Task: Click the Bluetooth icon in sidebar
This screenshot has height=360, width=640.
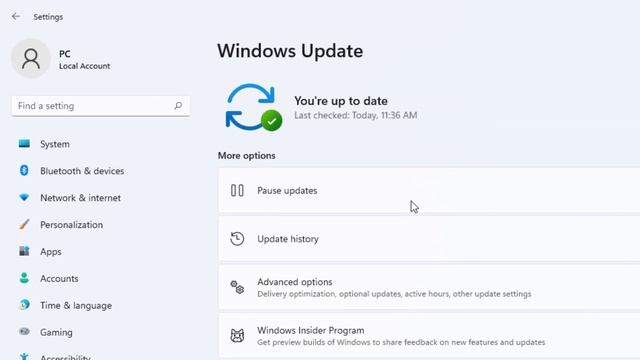Action: click(x=24, y=171)
